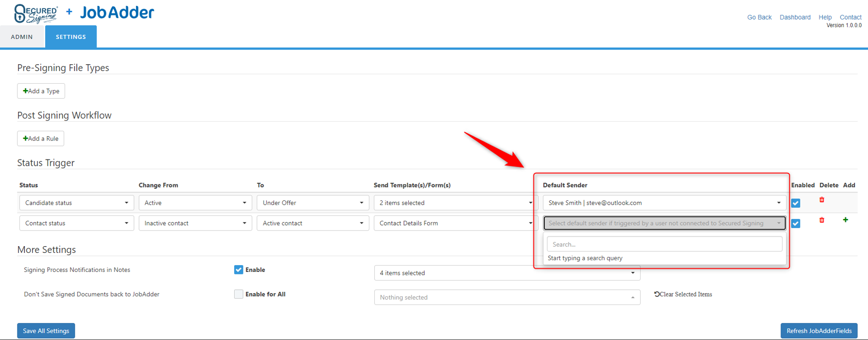Expand the Under Offer dropdown
The height and width of the screenshot is (340, 868).
(312, 203)
